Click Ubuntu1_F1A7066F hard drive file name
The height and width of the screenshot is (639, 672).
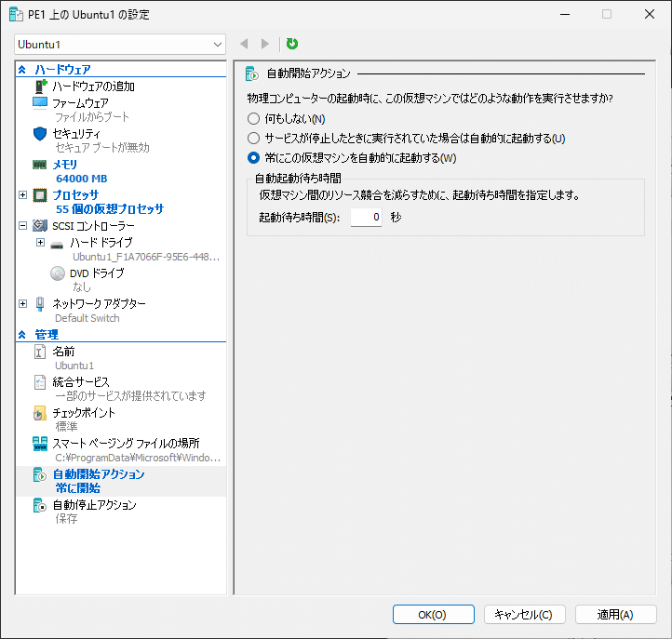click(x=146, y=257)
